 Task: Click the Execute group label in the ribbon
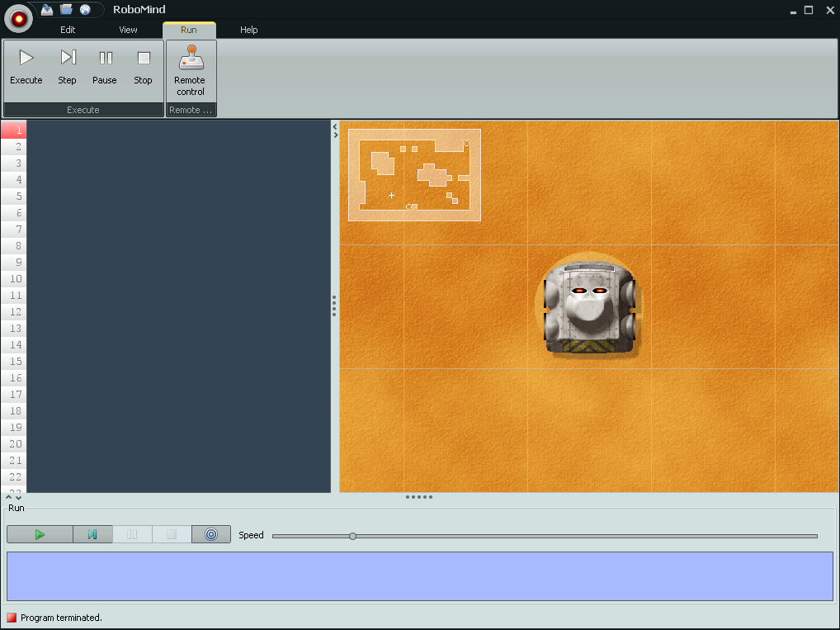point(83,110)
